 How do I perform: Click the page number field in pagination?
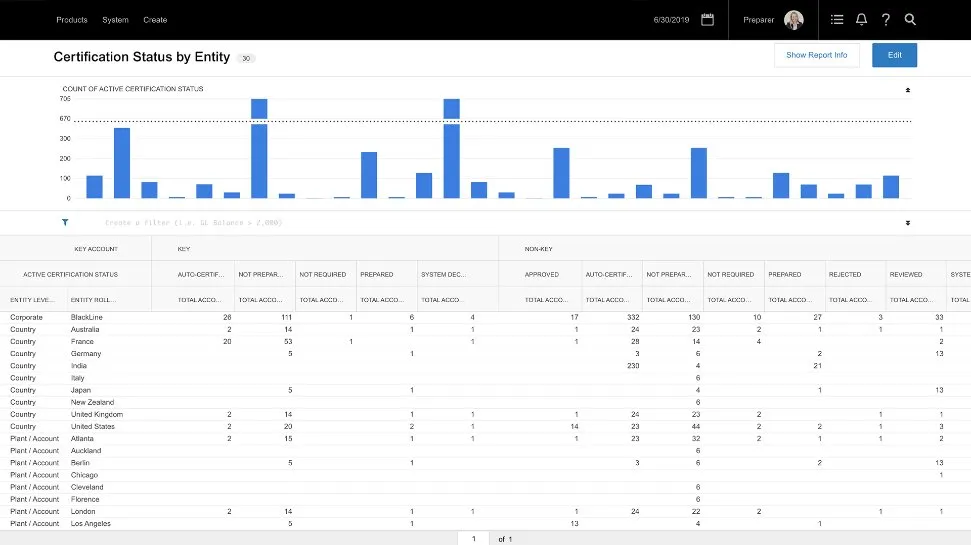[x=475, y=538]
